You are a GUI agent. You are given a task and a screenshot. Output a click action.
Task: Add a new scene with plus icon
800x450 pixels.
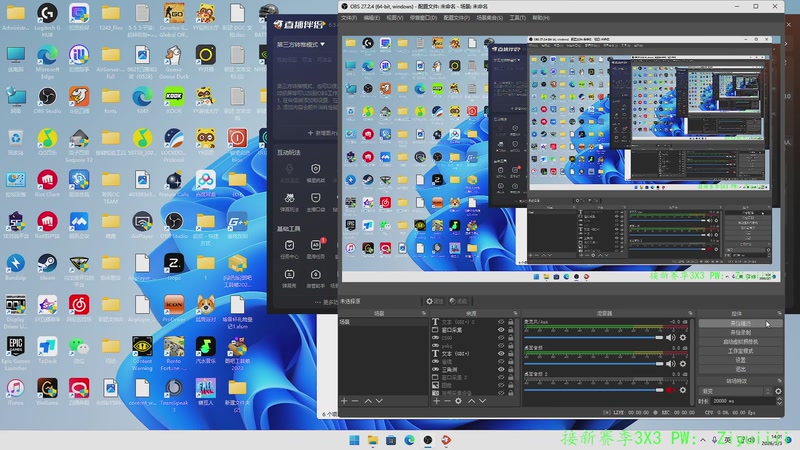pos(344,401)
